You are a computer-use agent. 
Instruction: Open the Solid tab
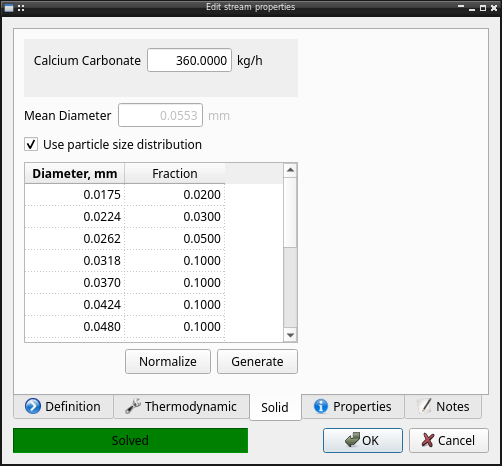[275, 407]
